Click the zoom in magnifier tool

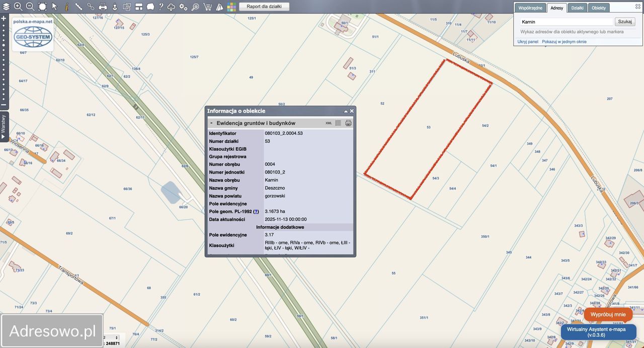coord(18,7)
